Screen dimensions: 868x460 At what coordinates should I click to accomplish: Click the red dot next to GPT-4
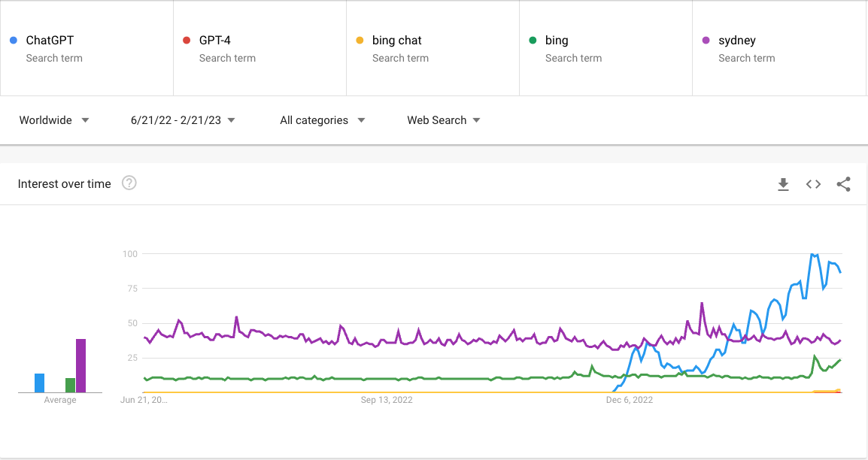[x=187, y=41]
